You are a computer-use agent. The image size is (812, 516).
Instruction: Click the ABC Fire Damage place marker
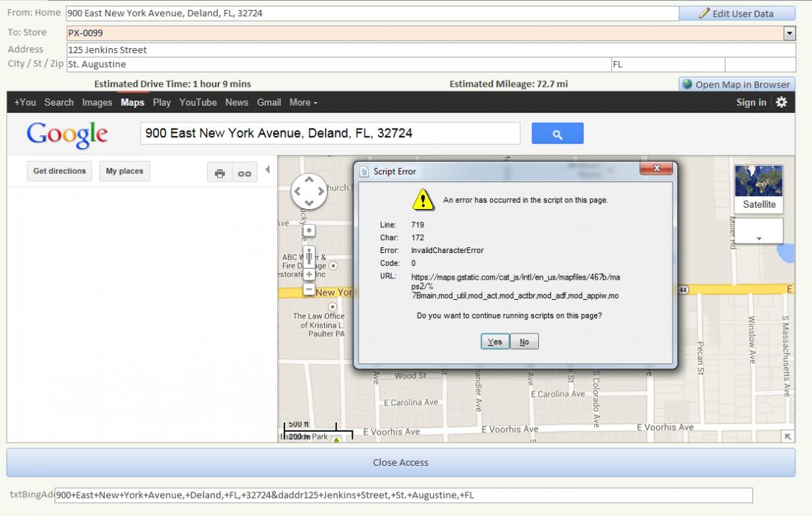point(333,266)
